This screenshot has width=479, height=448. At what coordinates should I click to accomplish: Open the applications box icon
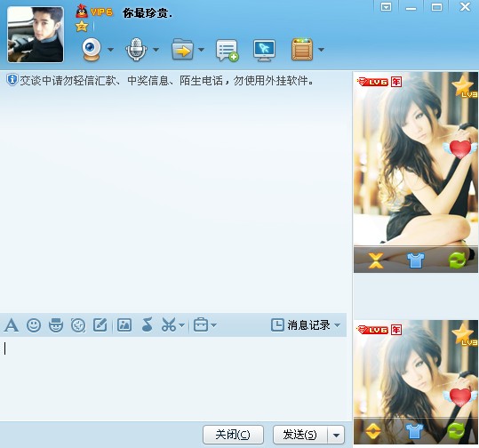(302, 49)
